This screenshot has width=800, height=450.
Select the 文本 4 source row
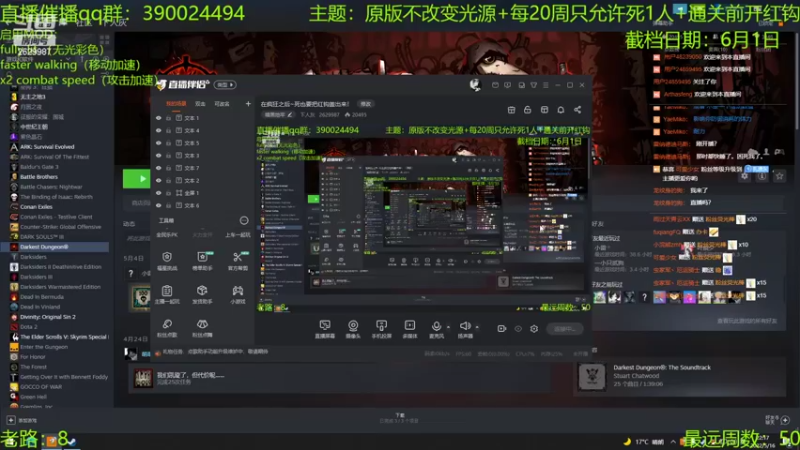203,131
